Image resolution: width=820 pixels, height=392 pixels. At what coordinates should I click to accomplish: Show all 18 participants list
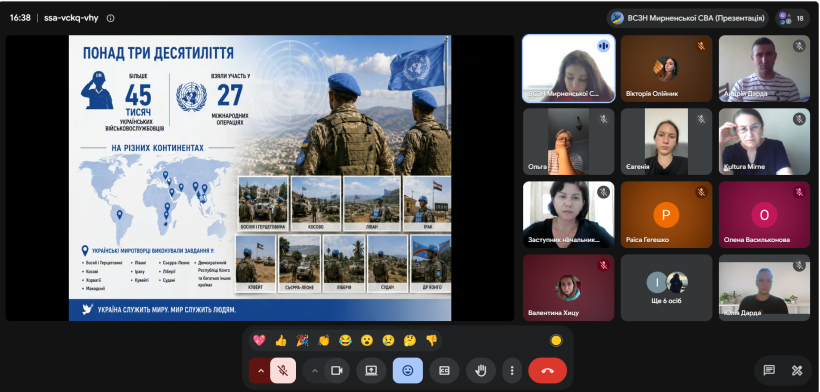pos(792,18)
